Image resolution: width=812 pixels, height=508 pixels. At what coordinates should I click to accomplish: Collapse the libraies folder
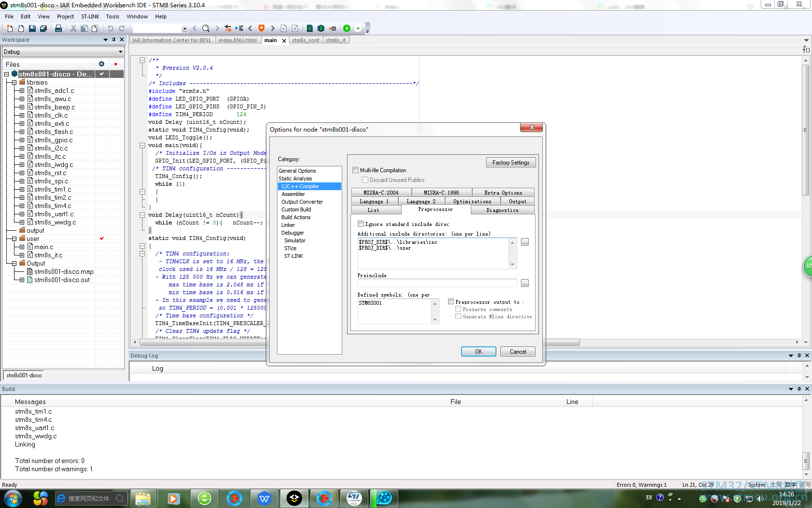coord(14,82)
